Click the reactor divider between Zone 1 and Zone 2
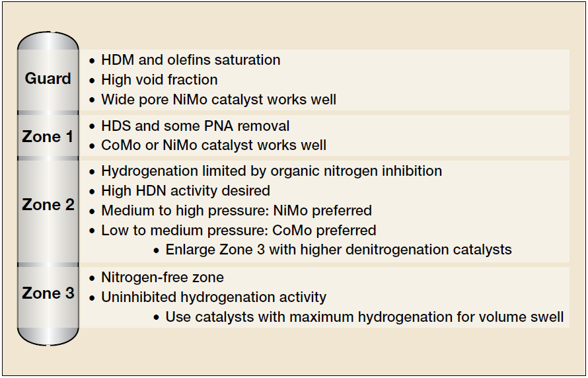 (48, 159)
